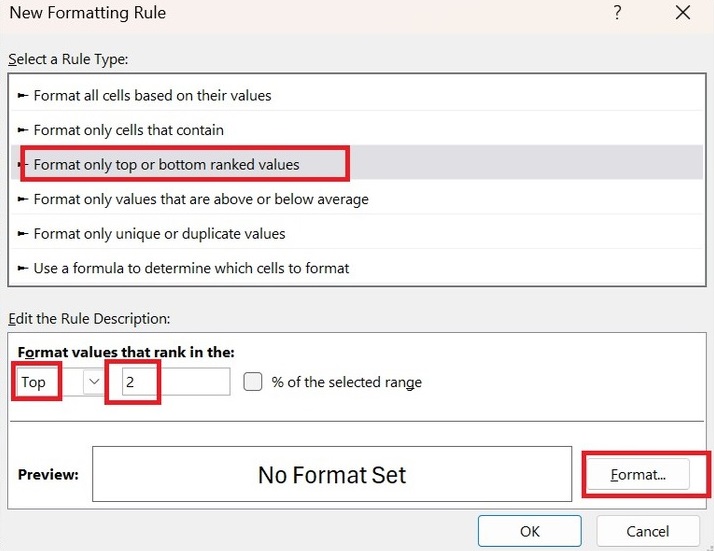This screenshot has width=714, height=551.
Task: Click the '% of the selected range' label
Action: [346, 382]
